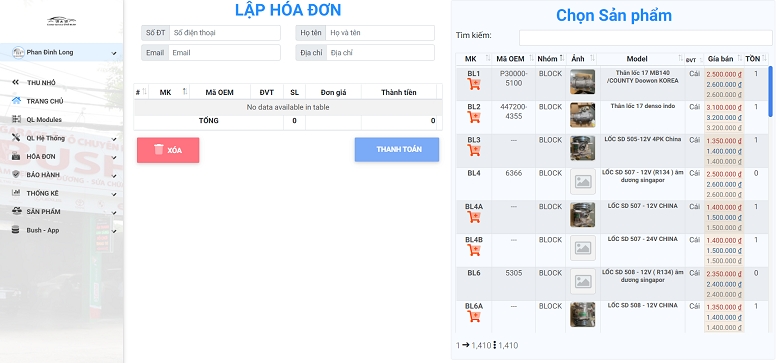Open the BL6A product photo thumbnail

click(583, 314)
